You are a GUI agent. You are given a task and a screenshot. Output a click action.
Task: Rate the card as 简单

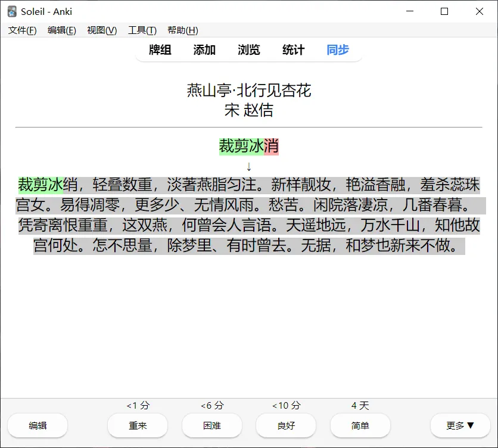click(x=360, y=425)
